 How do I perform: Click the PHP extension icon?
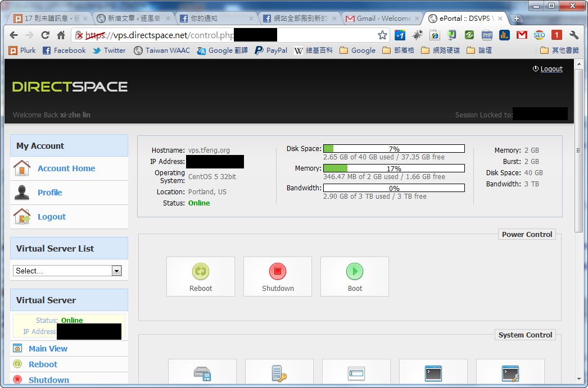[487, 35]
